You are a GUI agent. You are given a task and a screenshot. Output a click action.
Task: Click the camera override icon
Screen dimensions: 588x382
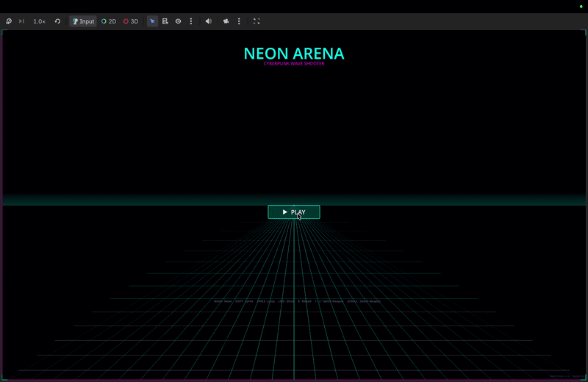226,21
